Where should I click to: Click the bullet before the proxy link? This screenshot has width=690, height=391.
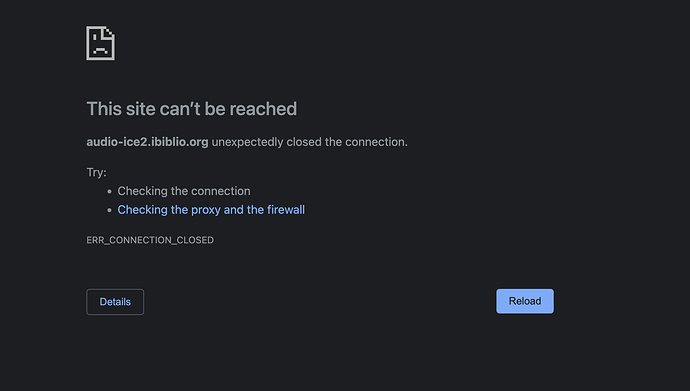(110, 210)
